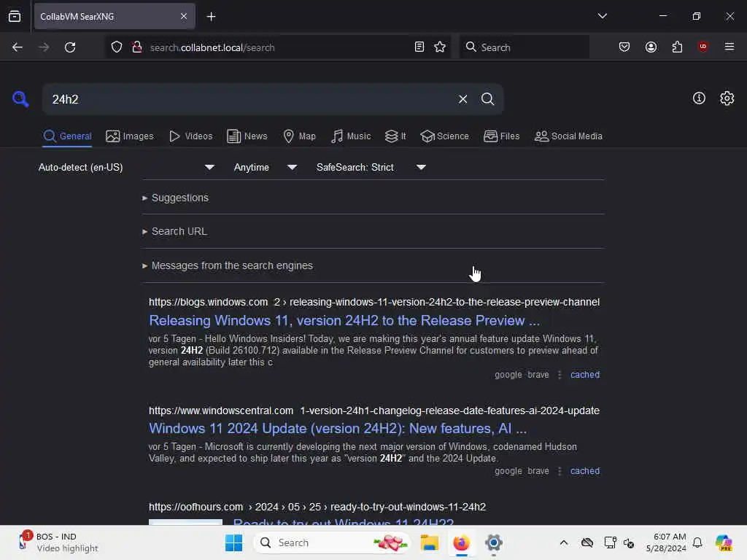Close the CollabVM SearXNG tab
747x560 pixels.
pos(184,16)
